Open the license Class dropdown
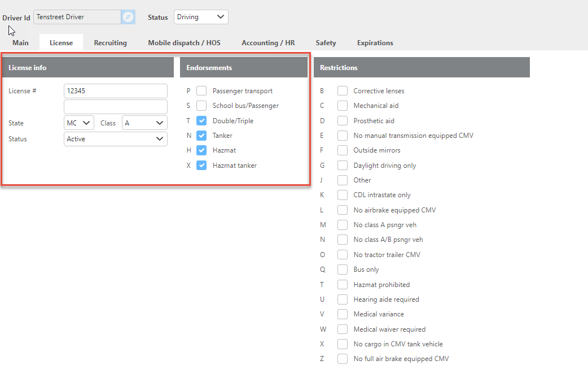 point(144,123)
